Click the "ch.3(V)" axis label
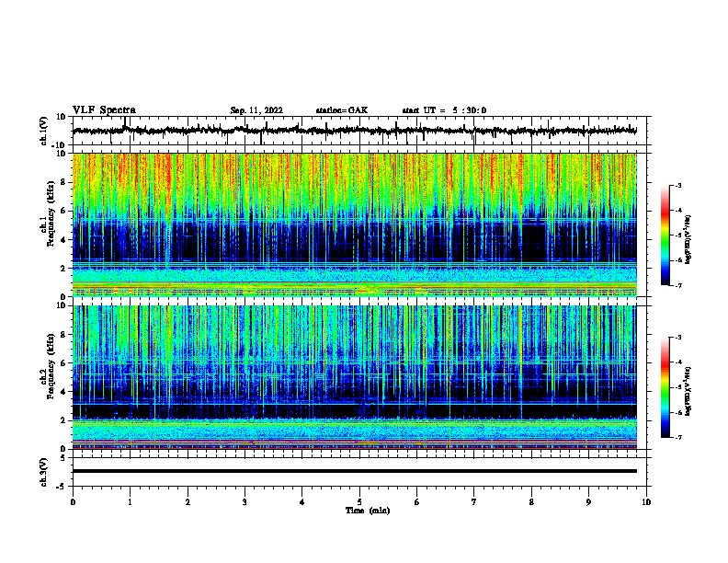This screenshot has width=728, height=563. pos(44,472)
